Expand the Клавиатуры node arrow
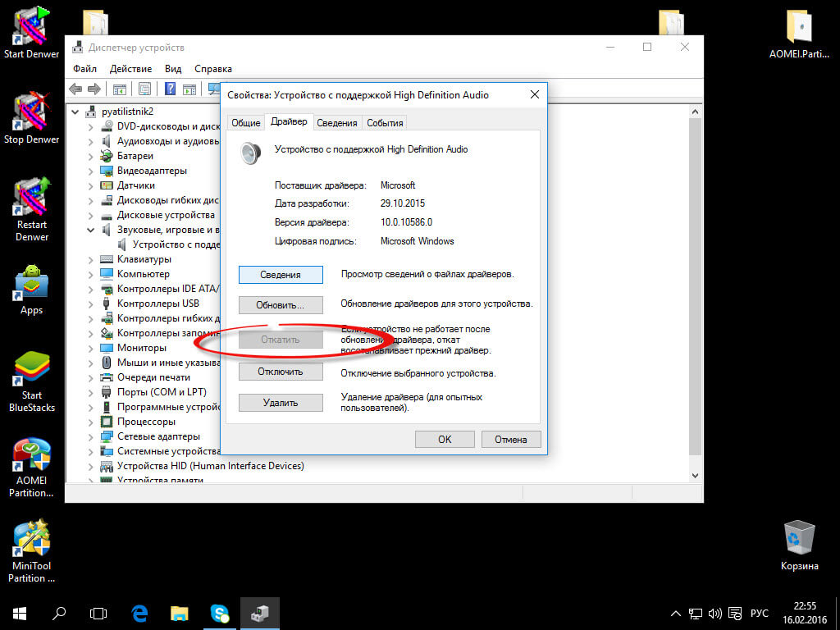 tap(90, 259)
